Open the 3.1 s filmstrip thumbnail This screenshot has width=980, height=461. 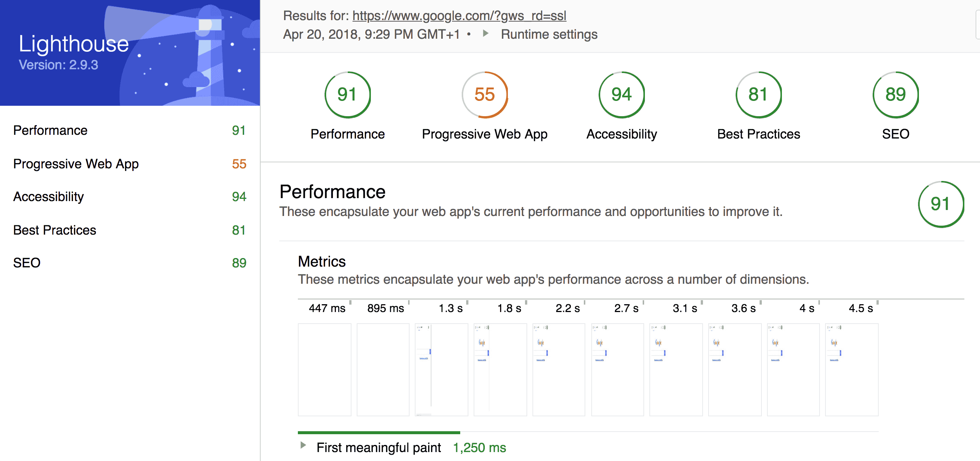point(676,369)
